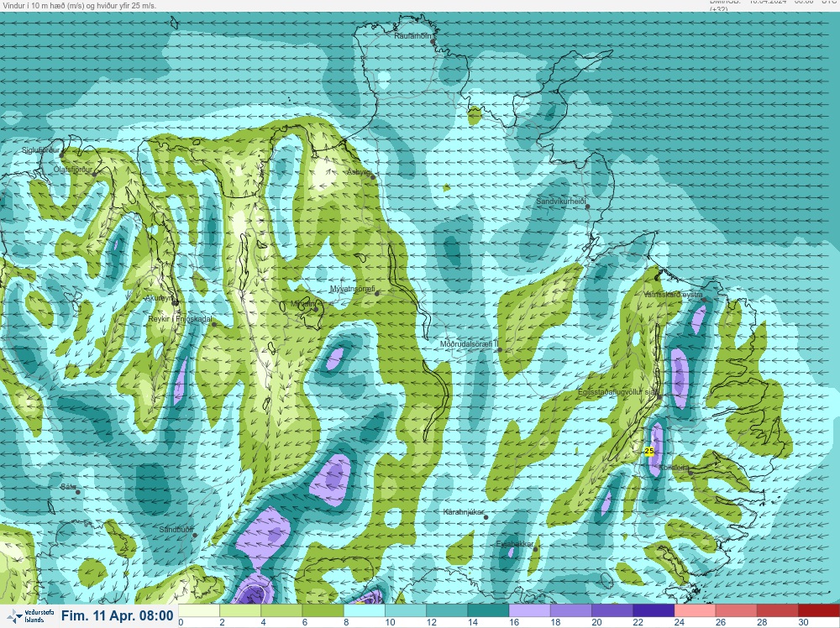Click the Möðrudalsöræfi II station label
The image size is (840, 628).
pos(470,343)
